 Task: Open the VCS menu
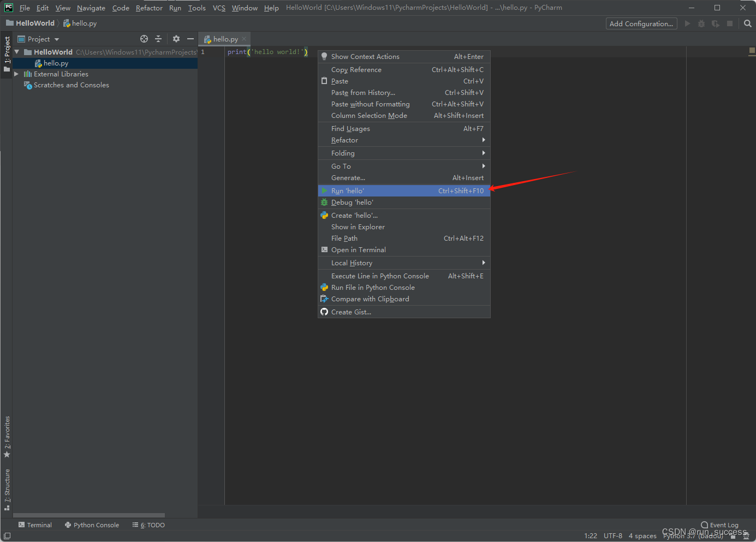pos(219,8)
